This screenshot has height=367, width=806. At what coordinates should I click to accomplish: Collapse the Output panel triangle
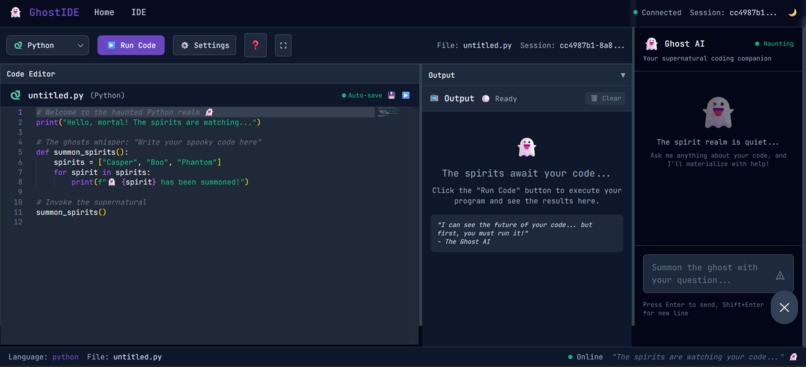623,75
